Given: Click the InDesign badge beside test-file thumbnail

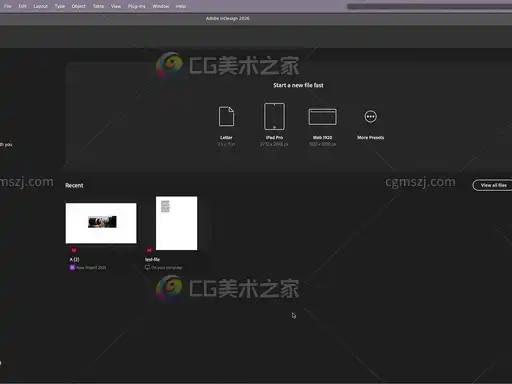Looking at the screenshot, I should (149, 250).
